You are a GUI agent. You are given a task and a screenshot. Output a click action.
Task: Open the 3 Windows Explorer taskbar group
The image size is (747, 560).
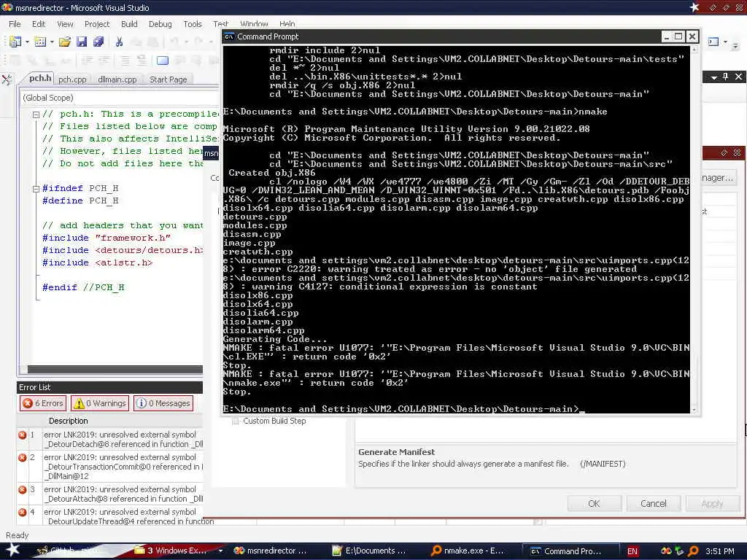[x=177, y=551]
